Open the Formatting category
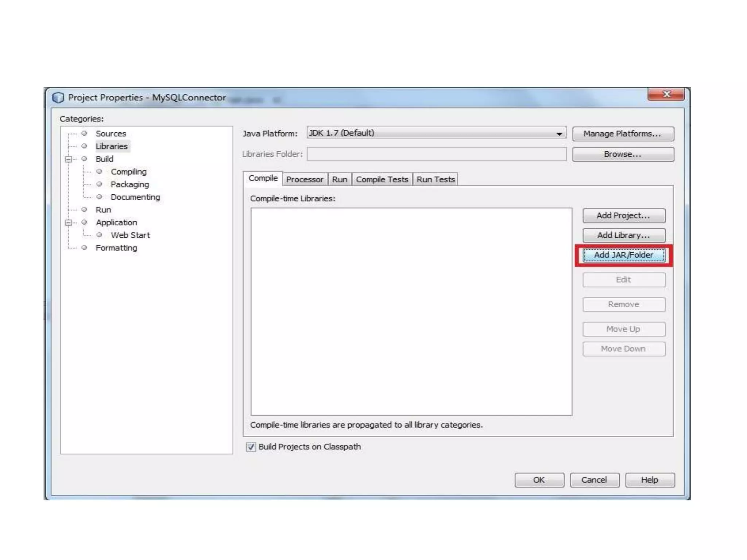Viewport: 747px width, 560px height. pyautogui.click(x=116, y=248)
